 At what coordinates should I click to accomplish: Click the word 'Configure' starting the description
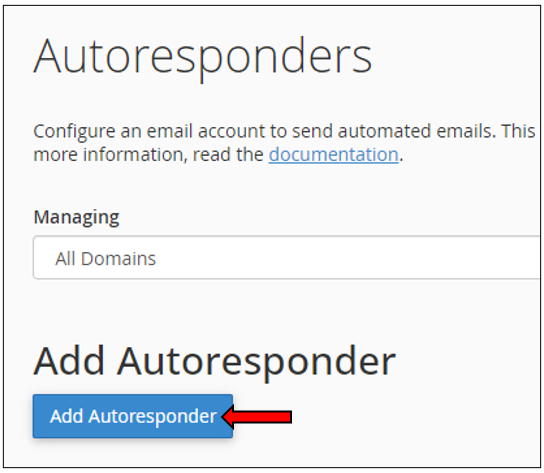[74, 132]
